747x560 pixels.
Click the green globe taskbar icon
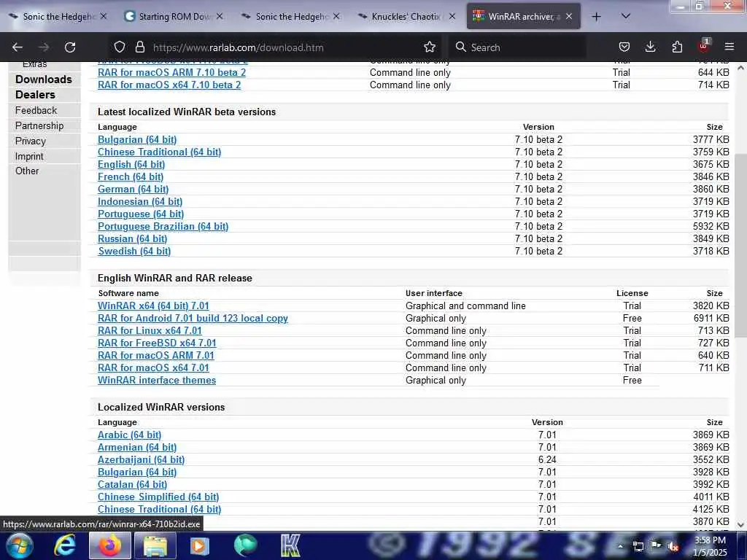click(x=245, y=545)
